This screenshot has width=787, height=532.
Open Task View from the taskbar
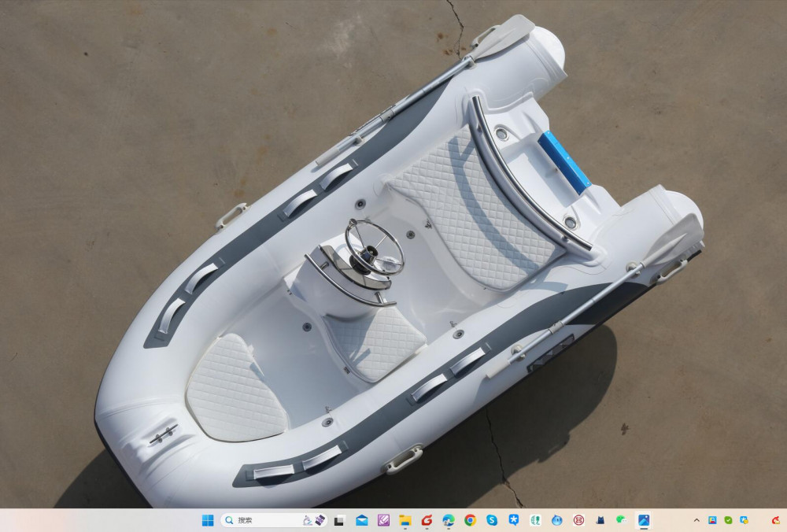tap(340, 520)
